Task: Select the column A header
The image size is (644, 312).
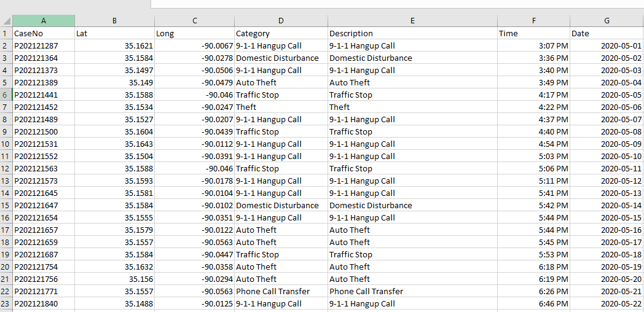Action: tap(43, 21)
